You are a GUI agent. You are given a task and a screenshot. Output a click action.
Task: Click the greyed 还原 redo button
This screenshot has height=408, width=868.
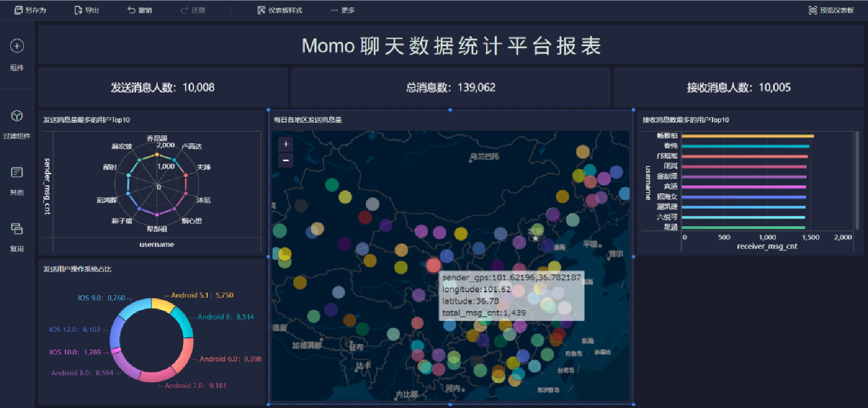click(193, 10)
